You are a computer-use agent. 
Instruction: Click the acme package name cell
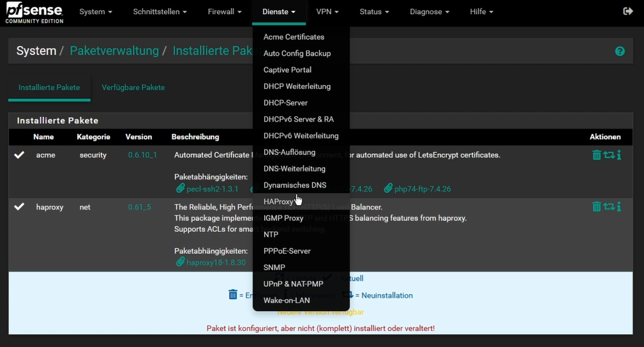[45, 155]
